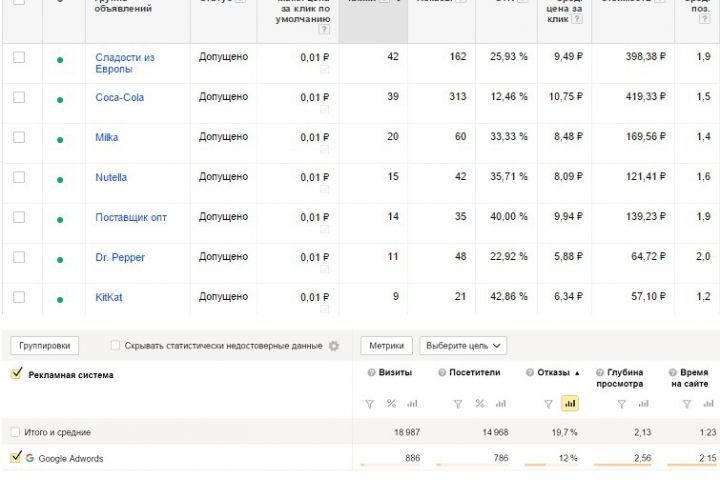Tick the checkbox for Поставщик опт row
The width and height of the screenshot is (720, 480).
click(19, 217)
